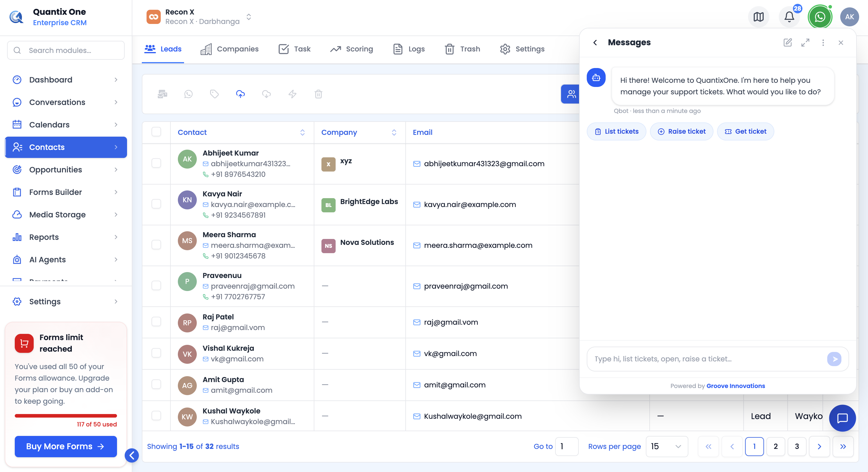Click the download cloud icon in toolbar
Screen dimensions: 868x472
coord(266,94)
